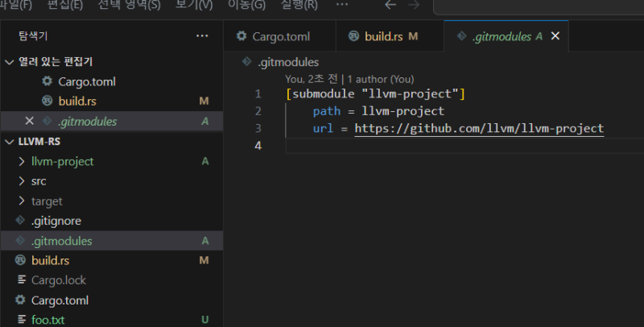Expand the llvm-project folder
644x327 pixels.
tap(22, 161)
